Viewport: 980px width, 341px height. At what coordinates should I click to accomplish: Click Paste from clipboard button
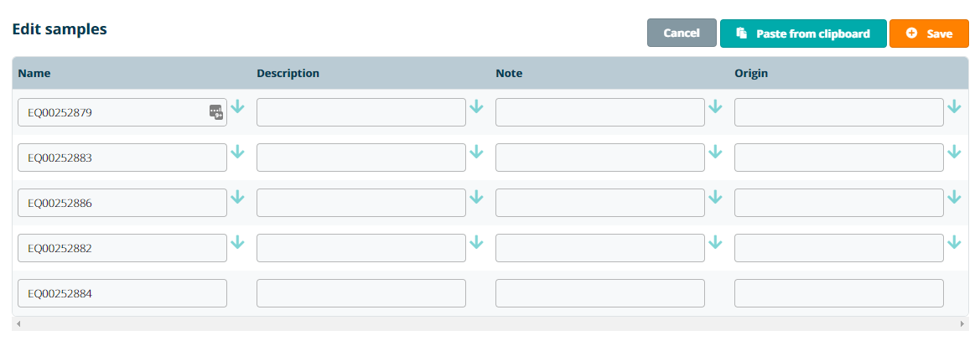click(x=802, y=34)
